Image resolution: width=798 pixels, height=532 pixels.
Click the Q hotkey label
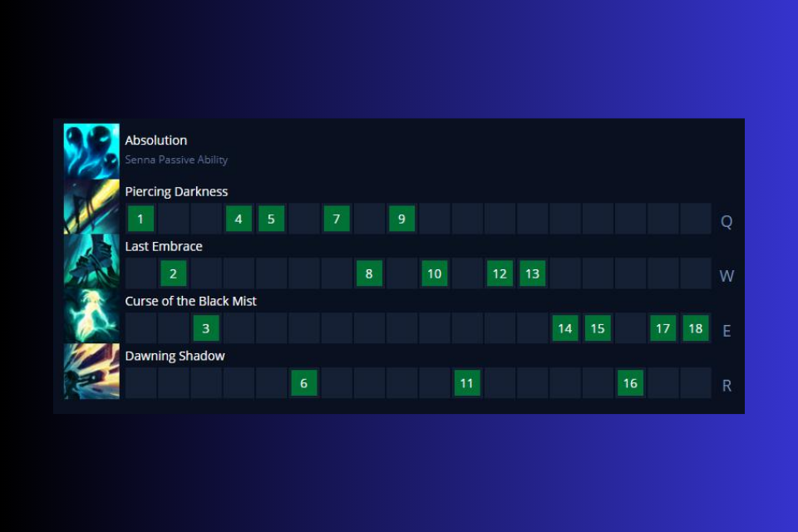coord(726,221)
